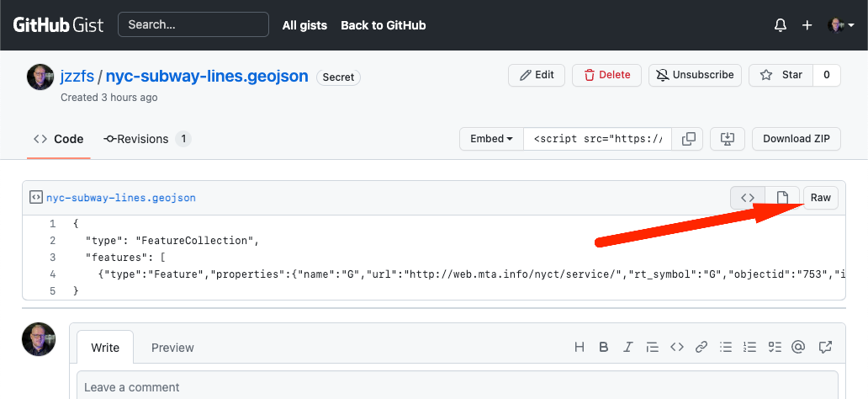
Task: Switch to source code display icon
Action: pos(748,198)
